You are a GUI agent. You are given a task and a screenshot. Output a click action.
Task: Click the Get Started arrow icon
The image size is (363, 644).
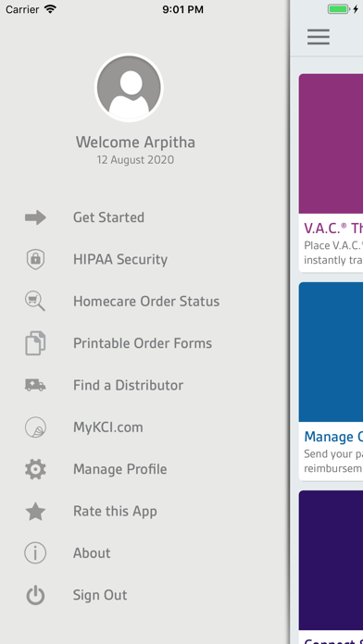(35, 217)
